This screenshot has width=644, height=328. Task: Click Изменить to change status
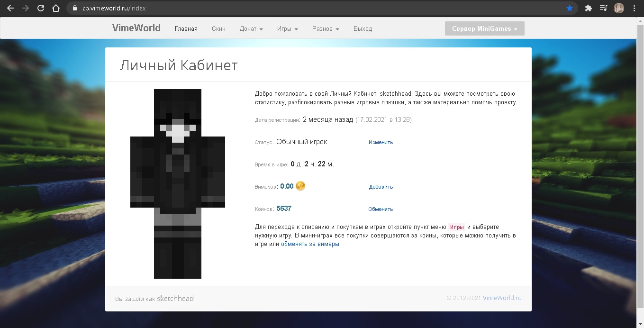tap(381, 142)
